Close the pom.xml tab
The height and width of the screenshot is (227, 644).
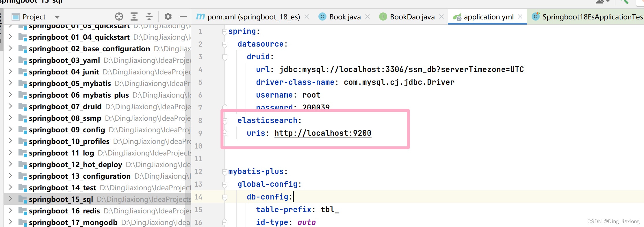click(307, 17)
